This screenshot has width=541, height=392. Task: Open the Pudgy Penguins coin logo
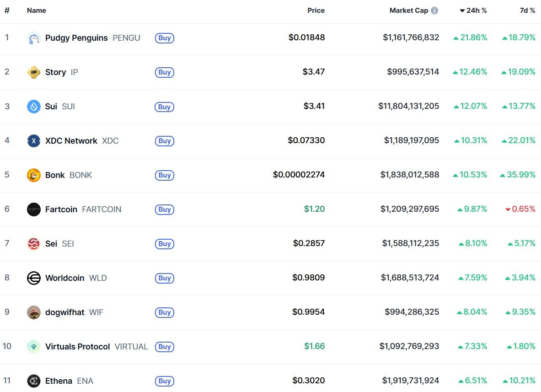click(33, 38)
